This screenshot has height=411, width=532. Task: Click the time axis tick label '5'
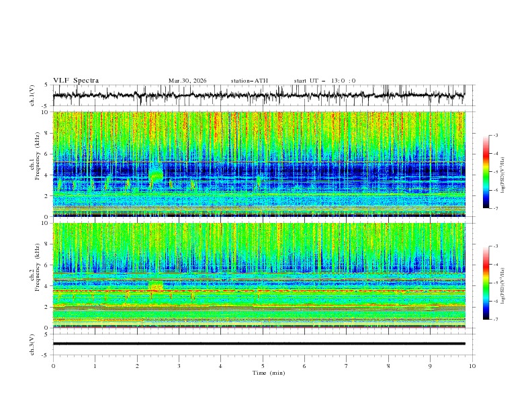click(x=263, y=366)
